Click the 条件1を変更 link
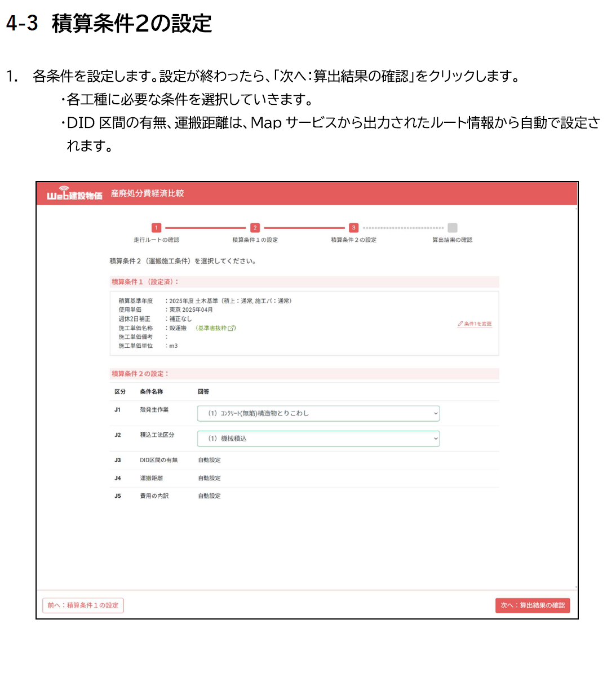The image size is (616, 699). point(475,324)
